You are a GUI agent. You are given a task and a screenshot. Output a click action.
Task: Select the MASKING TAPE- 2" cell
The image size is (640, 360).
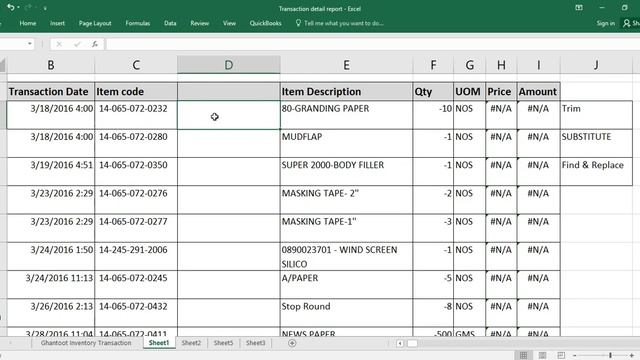[x=346, y=200]
